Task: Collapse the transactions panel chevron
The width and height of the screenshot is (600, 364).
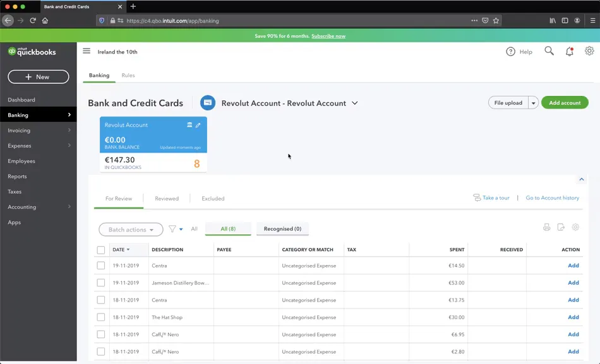Action: pos(581,179)
